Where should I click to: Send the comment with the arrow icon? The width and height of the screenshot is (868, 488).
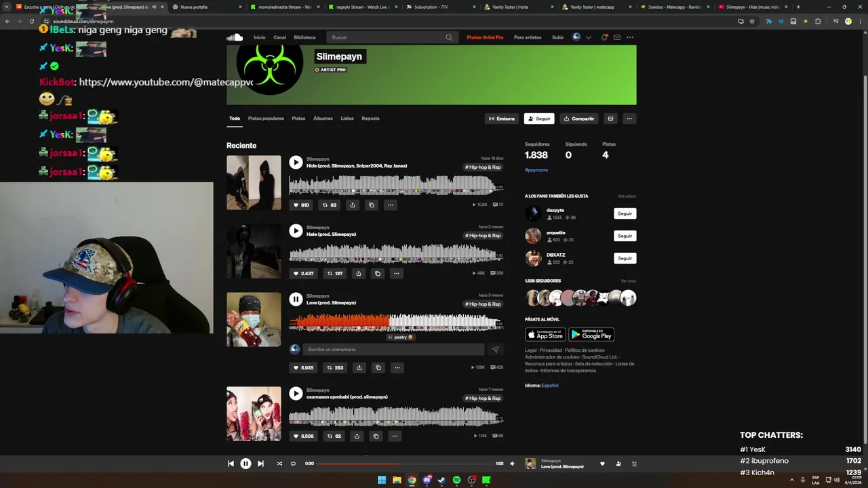tap(495, 350)
